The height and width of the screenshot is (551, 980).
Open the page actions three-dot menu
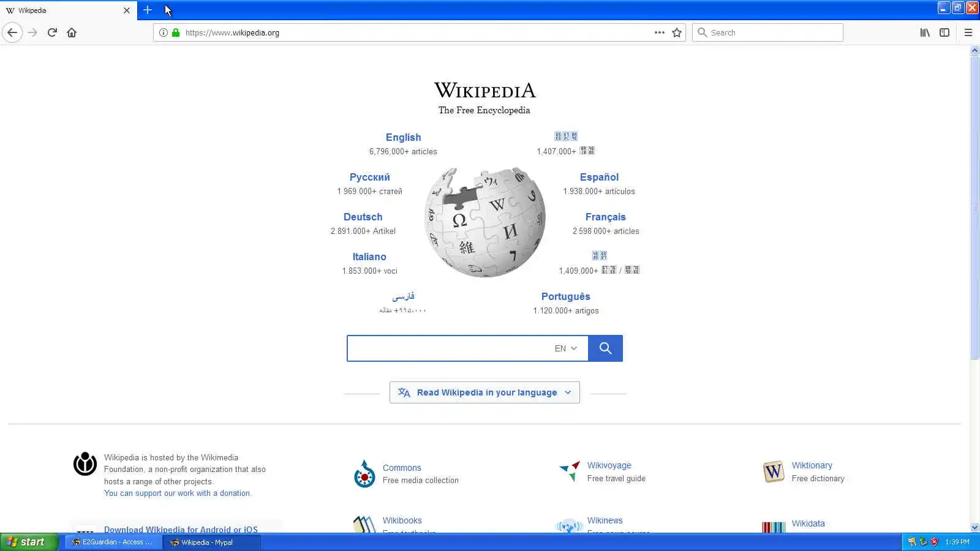click(x=659, y=32)
